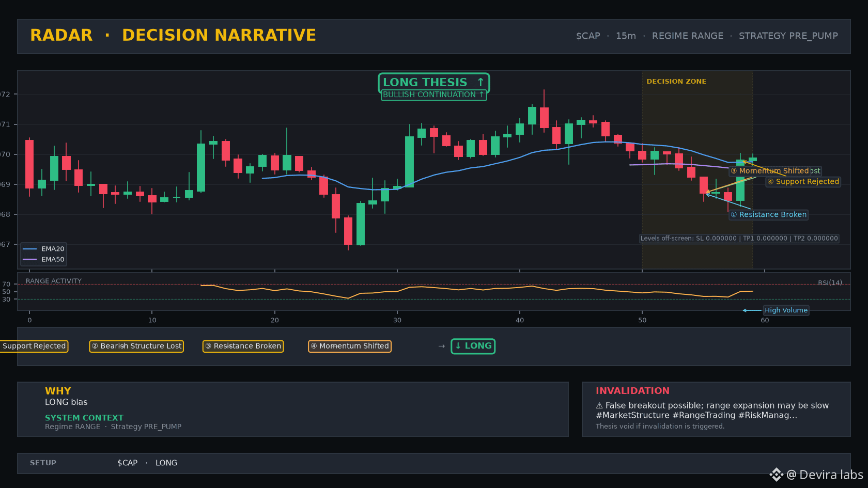Select the Momentum Shifted step chip in the narrative row
The height and width of the screenshot is (488, 868).
click(350, 346)
